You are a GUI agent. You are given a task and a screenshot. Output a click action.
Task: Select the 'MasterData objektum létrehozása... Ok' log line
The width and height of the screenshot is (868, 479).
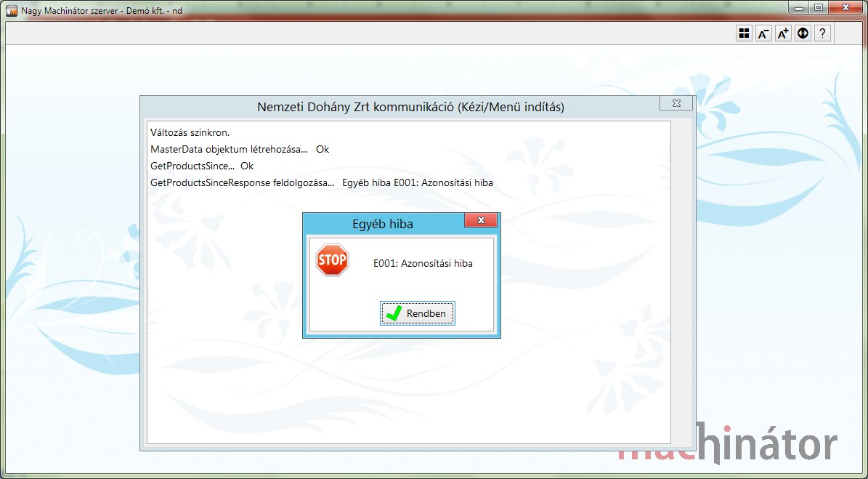pyautogui.click(x=240, y=150)
